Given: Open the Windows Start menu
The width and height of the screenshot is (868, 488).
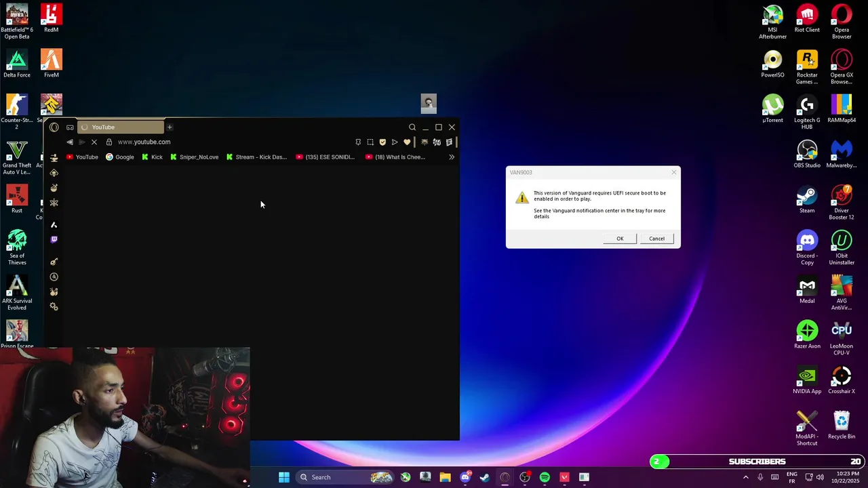Looking at the screenshot, I should click(x=284, y=477).
